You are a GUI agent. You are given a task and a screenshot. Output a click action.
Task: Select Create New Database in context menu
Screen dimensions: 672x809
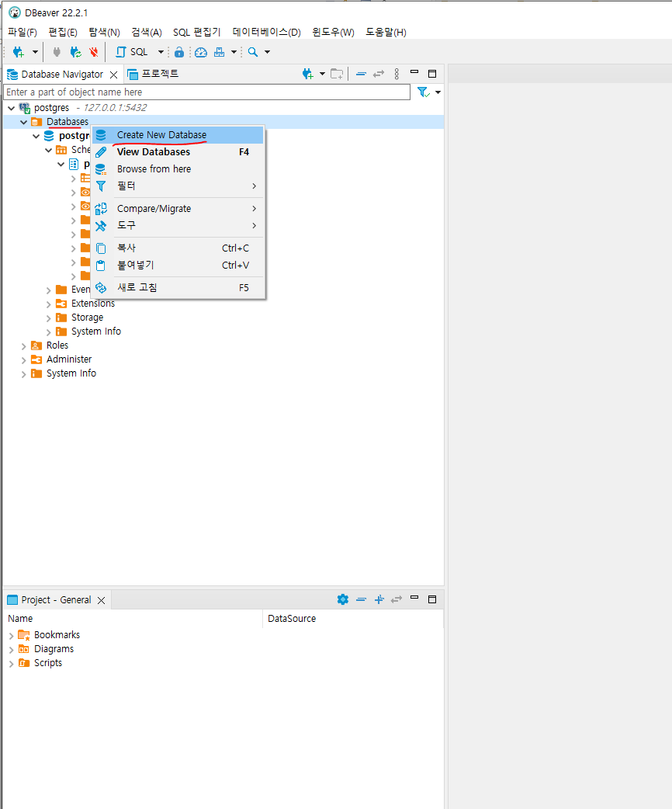[x=178, y=134]
